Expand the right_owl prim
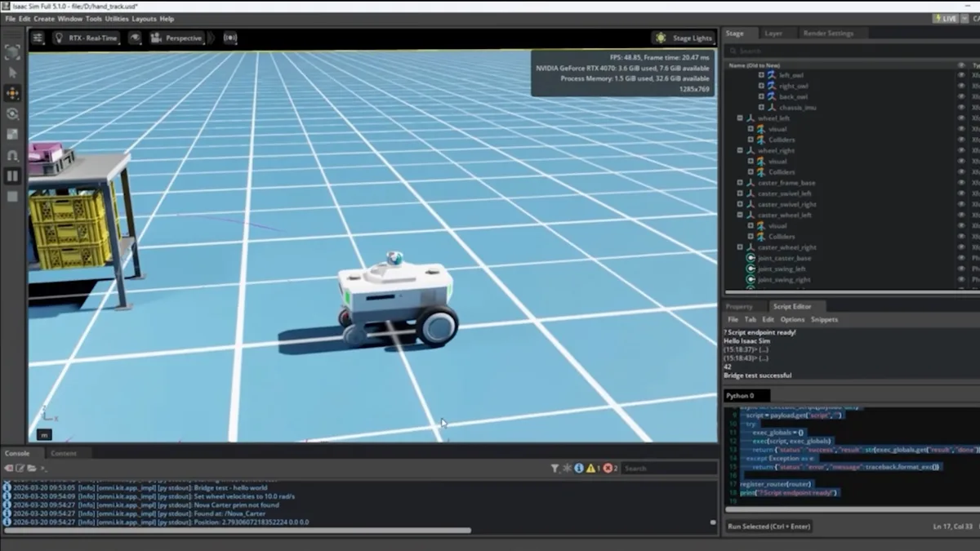Screen dimensions: 980x551 point(761,86)
